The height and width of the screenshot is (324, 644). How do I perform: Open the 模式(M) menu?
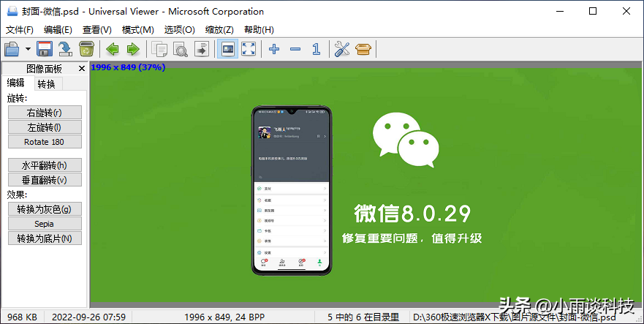point(137,29)
